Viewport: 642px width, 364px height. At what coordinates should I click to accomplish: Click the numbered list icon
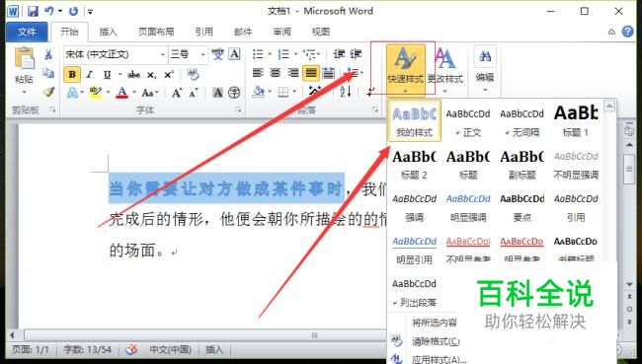click(283, 54)
